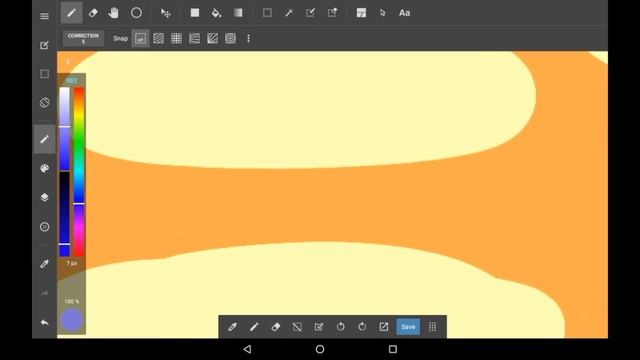Open the CORRECTION setting button
Viewport: 640px width, 360px height.
click(x=83, y=38)
